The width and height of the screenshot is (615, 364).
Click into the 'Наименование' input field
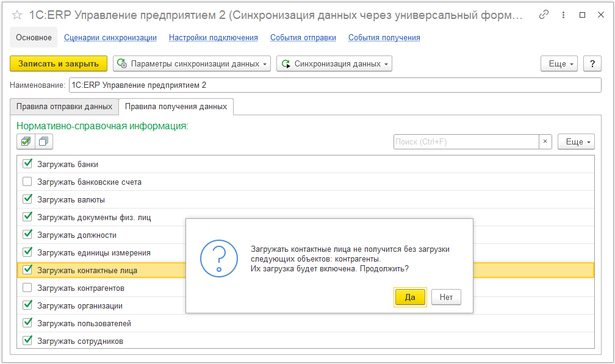(335, 85)
